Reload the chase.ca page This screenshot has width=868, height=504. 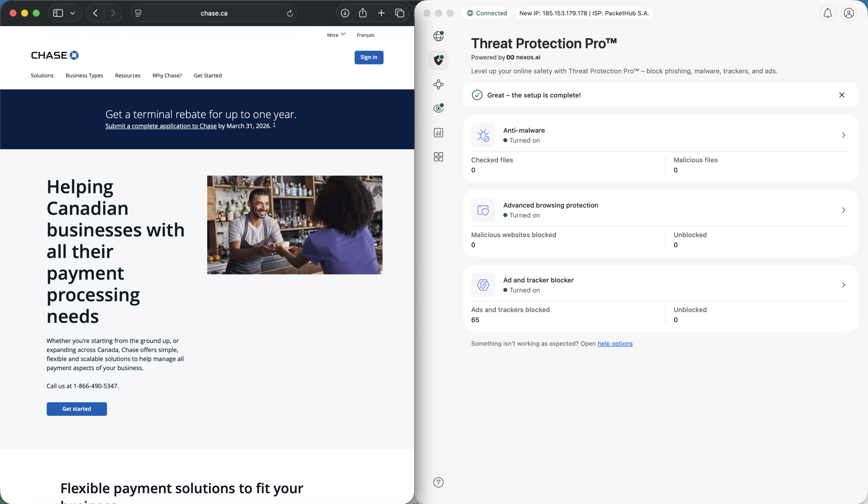point(290,13)
